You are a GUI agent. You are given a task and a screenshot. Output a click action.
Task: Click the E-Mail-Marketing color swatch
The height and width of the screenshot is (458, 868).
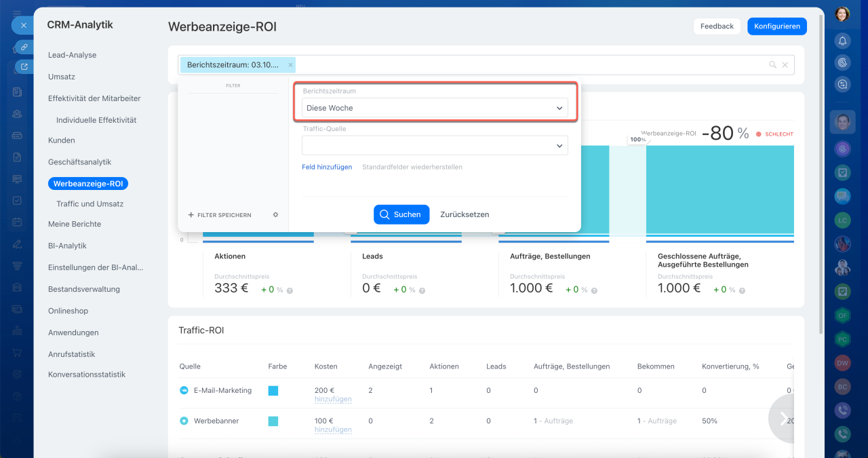[273, 391]
